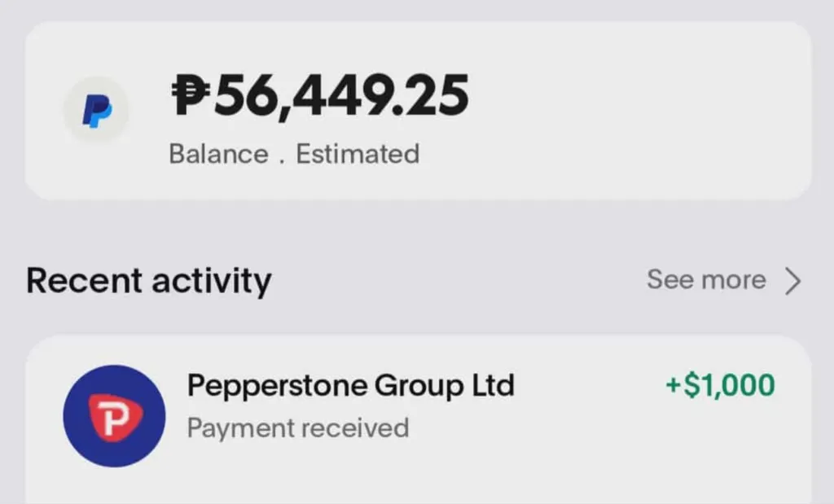Viewport: 834px width, 504px height.
Task: Click the peso sign of the balance
Action: pos(191,94)
